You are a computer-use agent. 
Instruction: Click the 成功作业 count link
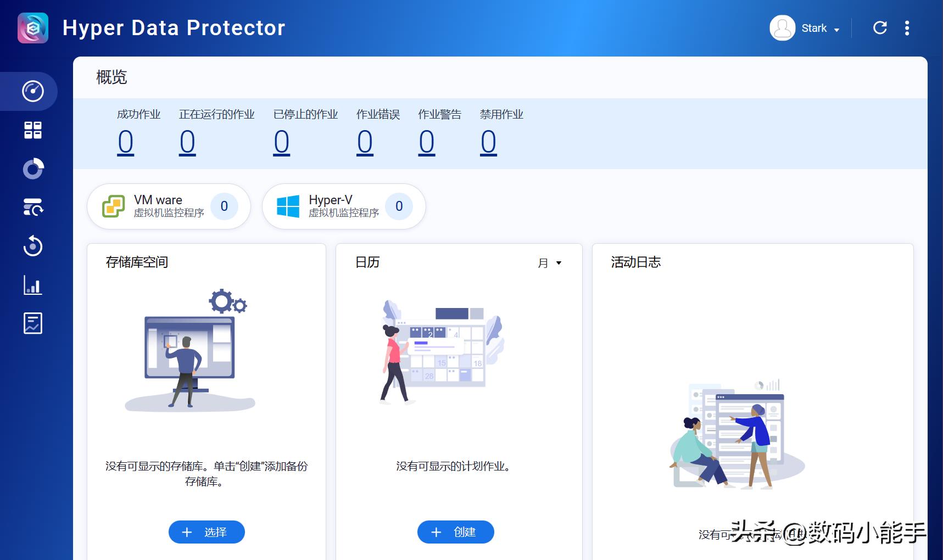(x=126, y=142)
